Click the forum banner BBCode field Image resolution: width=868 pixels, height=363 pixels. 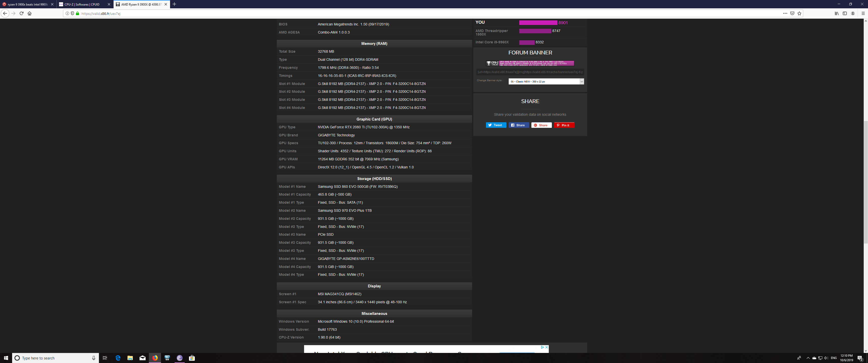click(530, 72)
